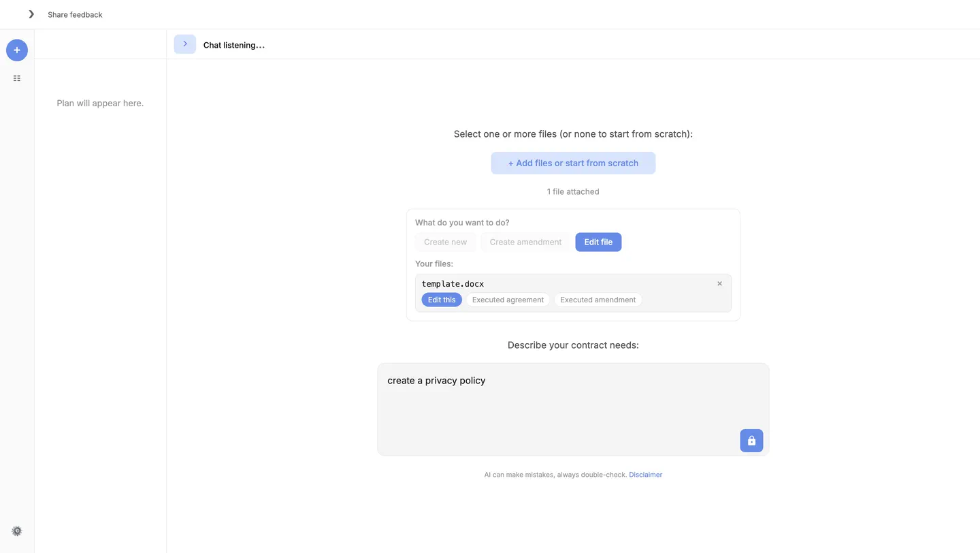Image resolution: width=980 pixels, height=553 pixels.
Task: Select Create amendment option
Action: coord(525,242)
